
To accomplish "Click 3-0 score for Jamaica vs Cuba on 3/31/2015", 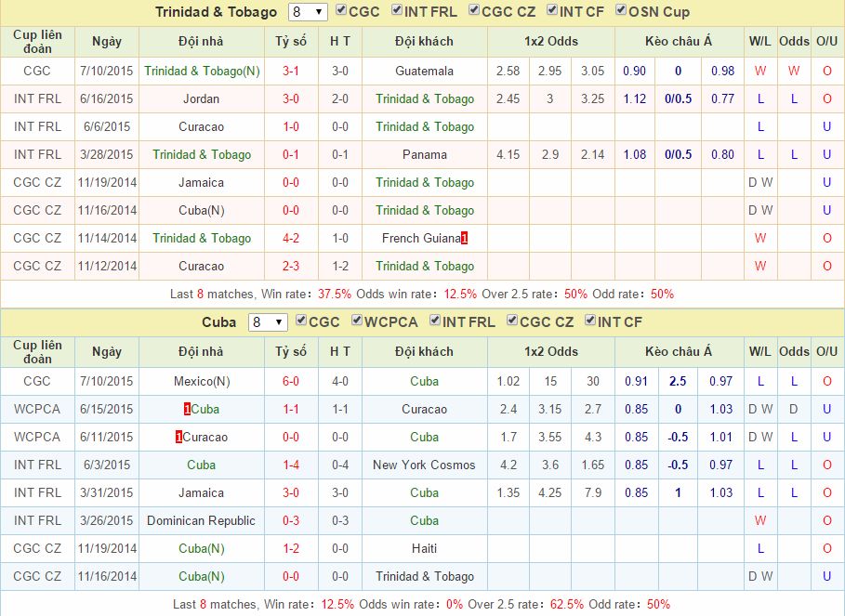I will click(291, 492).
